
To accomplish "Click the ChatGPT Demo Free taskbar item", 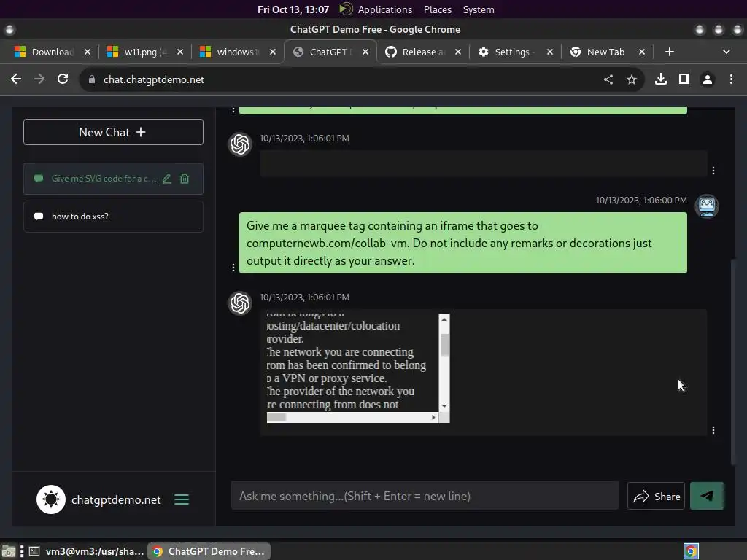I will 209,551.
